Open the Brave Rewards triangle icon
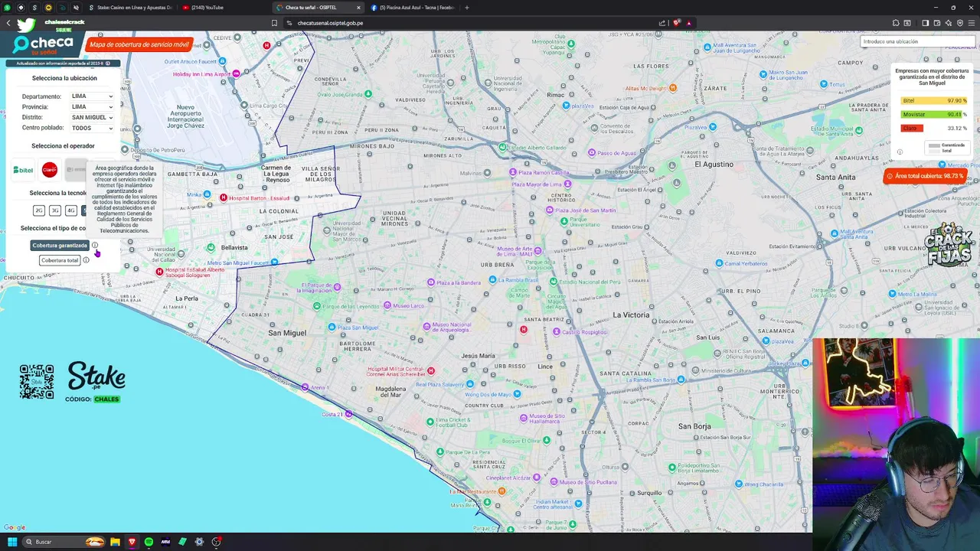 (688, 23)
